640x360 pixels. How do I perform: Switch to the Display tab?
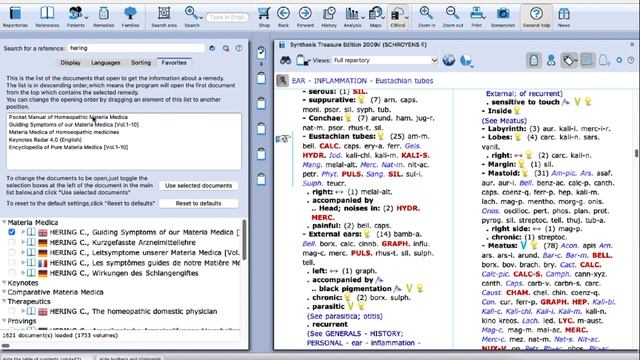point(70,63)
